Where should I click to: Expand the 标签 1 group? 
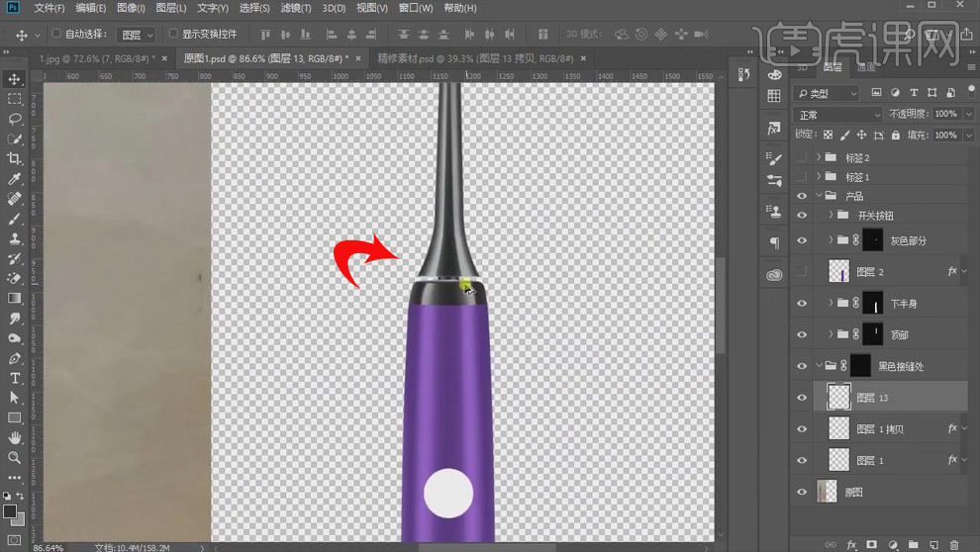coord(818,177)
